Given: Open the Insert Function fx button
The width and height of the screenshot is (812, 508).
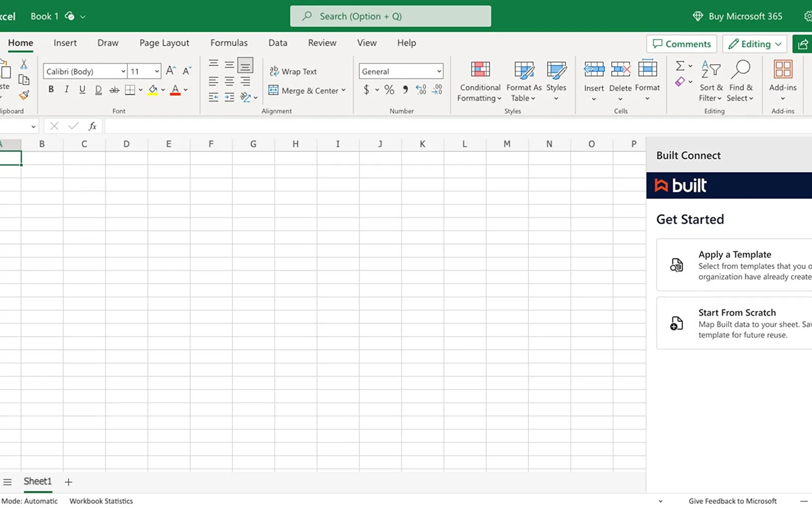Looking at the screenshot, I should [92, 126].
